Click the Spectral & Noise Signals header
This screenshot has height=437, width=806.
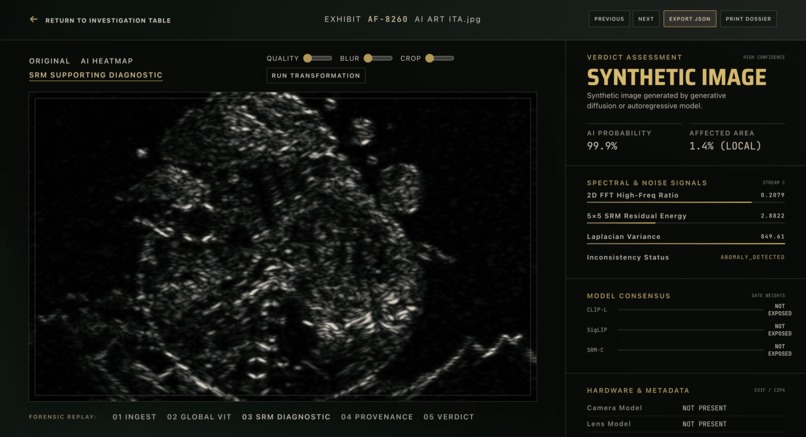pos(647,183)
